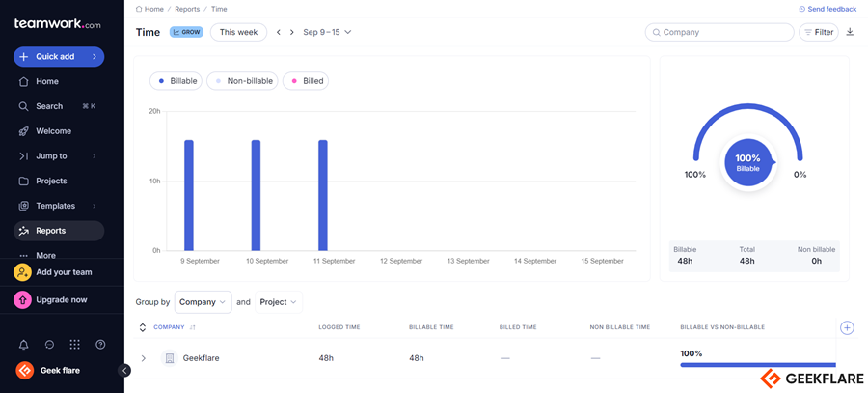Click the LOGGED TIME column header
This screenshot has width=868, height=393.
(339, 327)
